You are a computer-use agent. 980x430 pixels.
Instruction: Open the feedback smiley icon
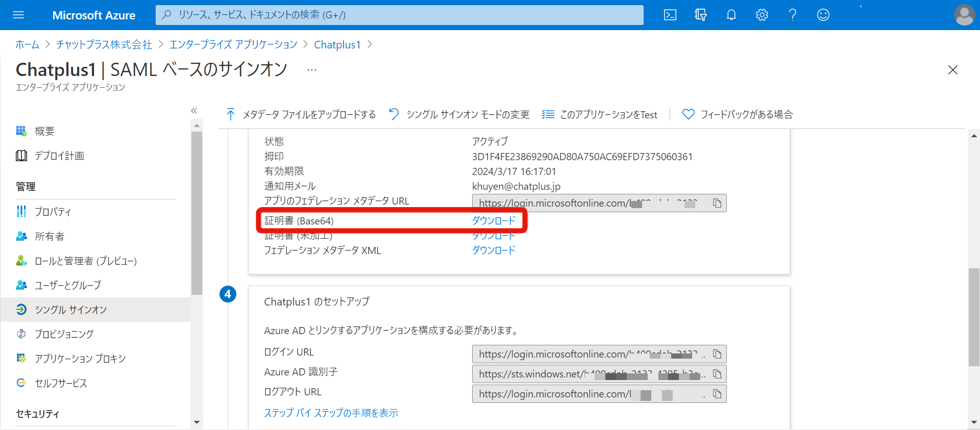coord(823,15)
